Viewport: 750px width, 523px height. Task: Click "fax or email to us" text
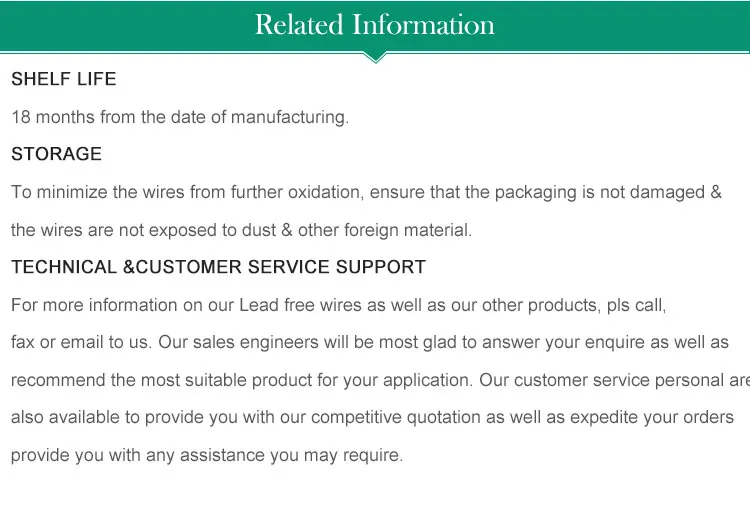pyautogui.click(x=81, y=342)
